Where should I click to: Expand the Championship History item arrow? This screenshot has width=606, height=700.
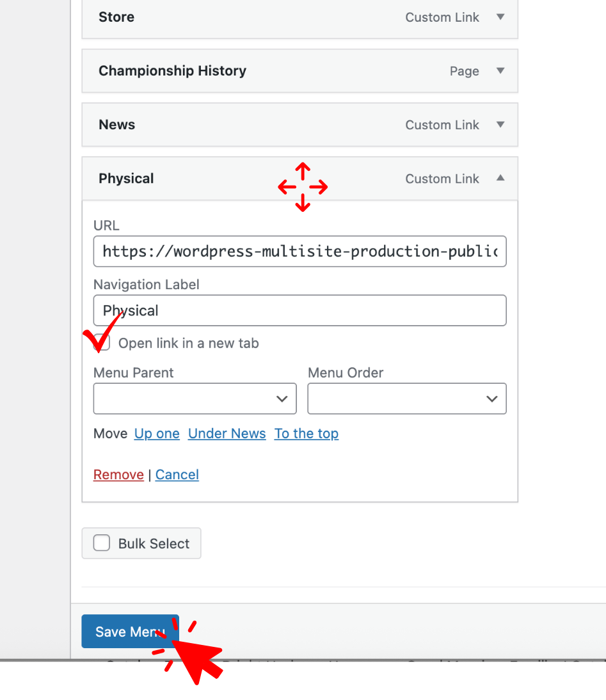(500, 71)
